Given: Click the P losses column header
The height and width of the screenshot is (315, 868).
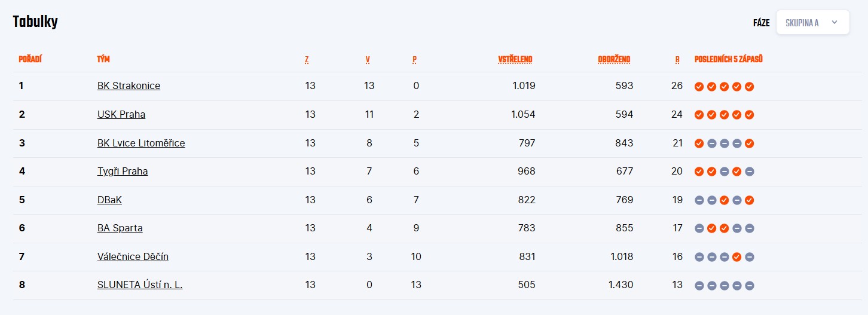Looking at the screenshot, I should 414,59.
